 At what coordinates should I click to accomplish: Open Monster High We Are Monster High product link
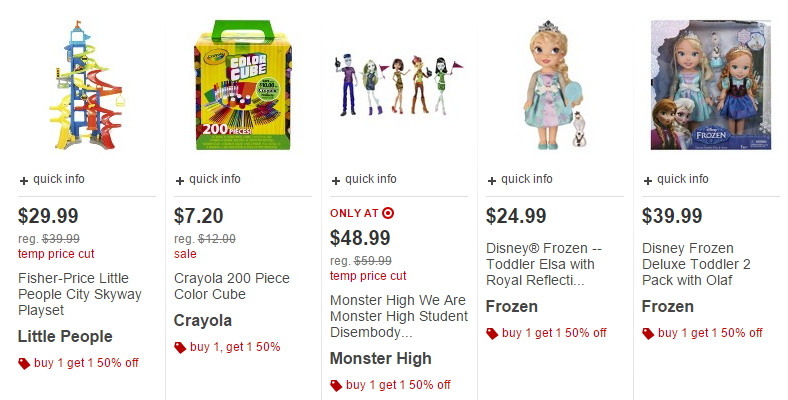pyautogui.click(x=399, y=316)
